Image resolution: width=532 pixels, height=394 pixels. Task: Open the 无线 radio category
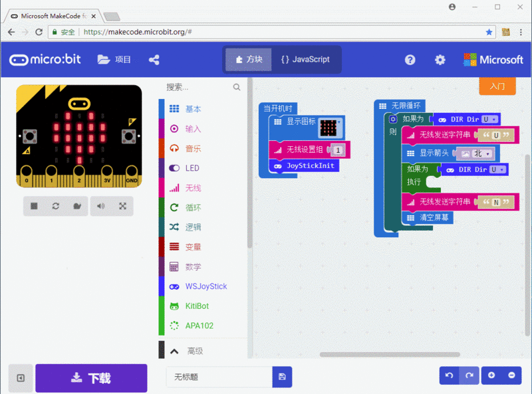[x=203, y=188]
